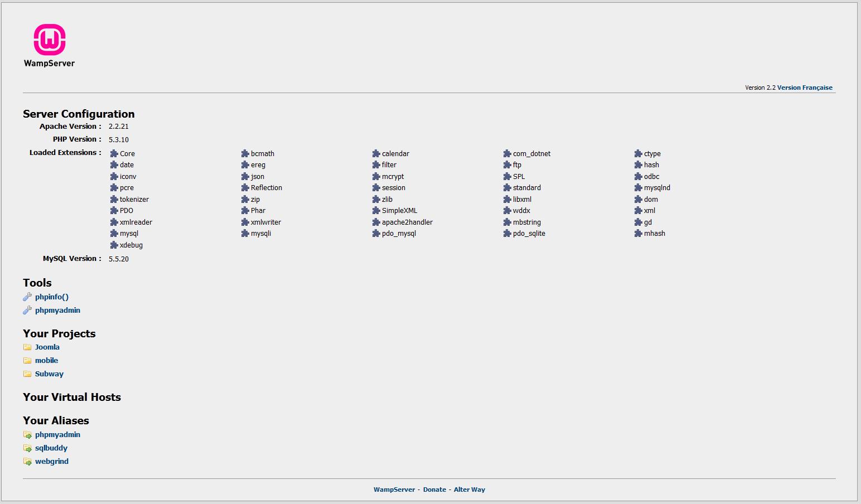Click the puzzle icon beside tokenizer
861x504 pixels.
pos(114,199)
